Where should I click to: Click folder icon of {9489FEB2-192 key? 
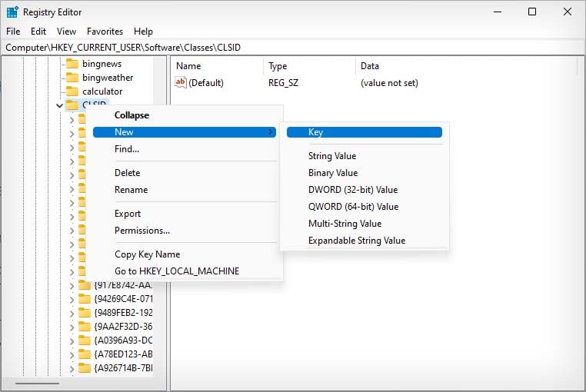[x=85, y=313]
